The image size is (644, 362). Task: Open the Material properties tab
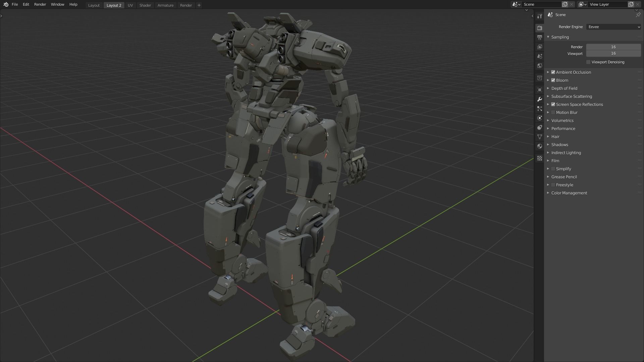[x=539, y=146]
